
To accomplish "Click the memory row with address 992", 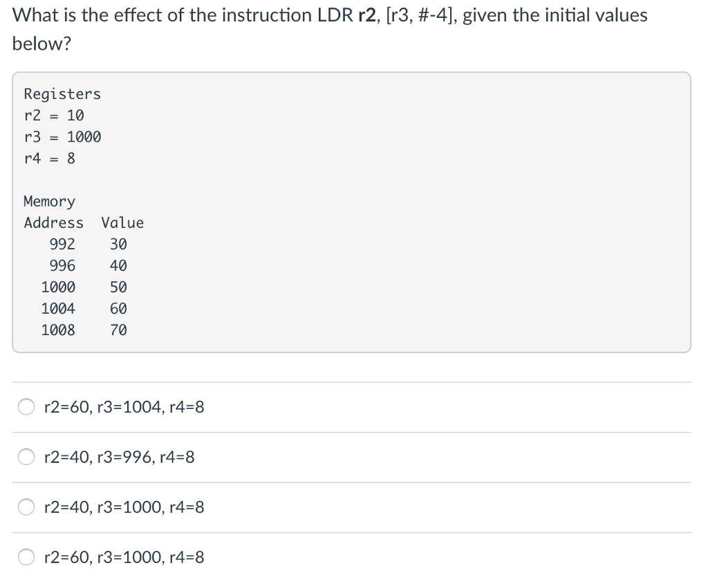I will [x=90, y=244].
